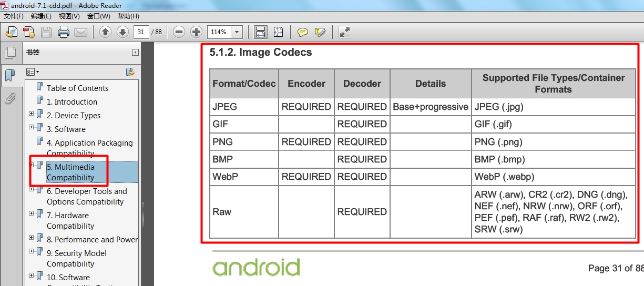Click the JPEG (.jpg) file type cell
The height and width of the screenshot is (286, 644).
(554, 107)
